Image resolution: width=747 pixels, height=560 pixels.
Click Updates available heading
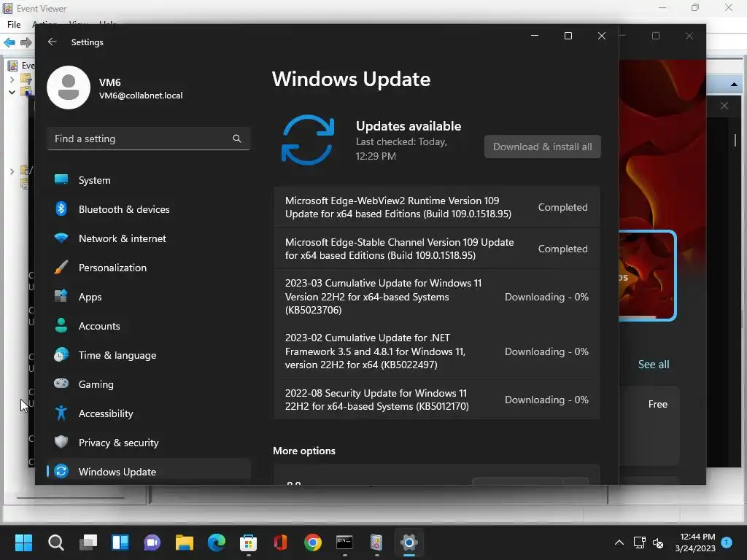pyautogui.click(x=409, y=126)
